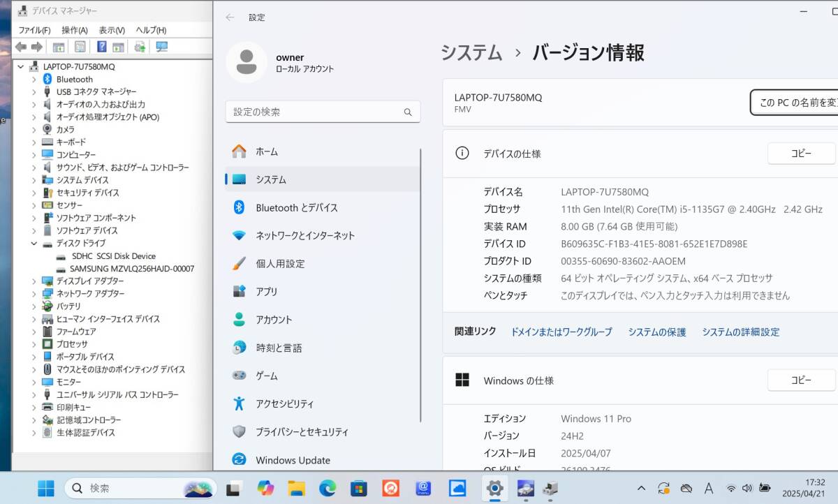Open ドメインまたはワークグループ link
This screenshot has width=838, height=504.
(561, 332)
